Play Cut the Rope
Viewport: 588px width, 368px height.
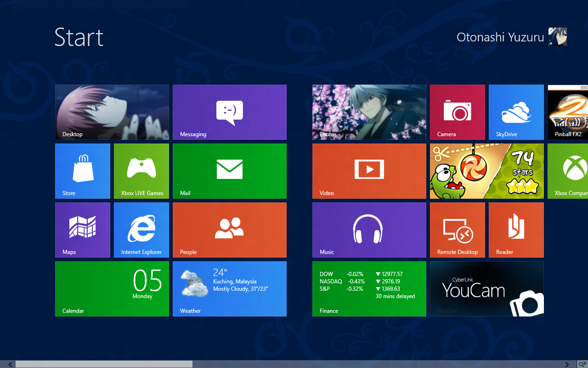point(486,171)
